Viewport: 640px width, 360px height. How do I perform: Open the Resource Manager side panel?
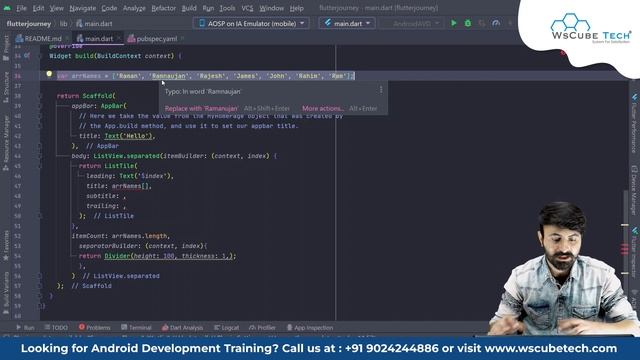tap(6, 142)
